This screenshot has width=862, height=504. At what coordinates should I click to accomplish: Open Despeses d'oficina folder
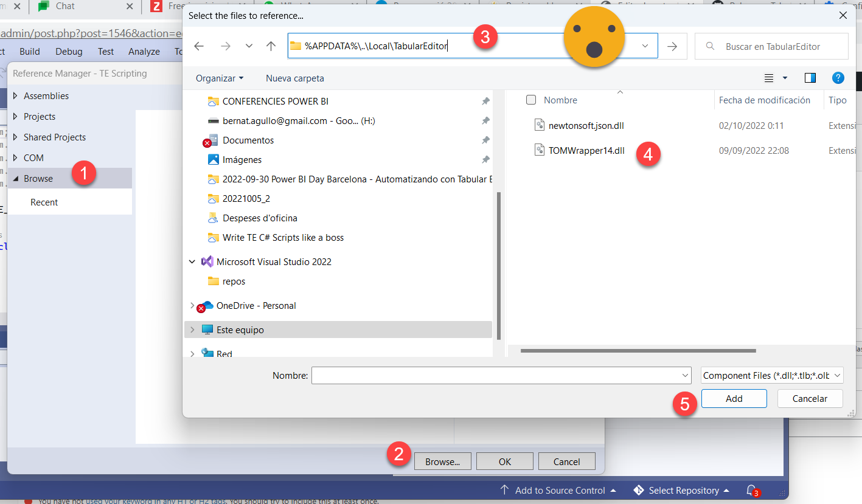(x=260, y=218)
